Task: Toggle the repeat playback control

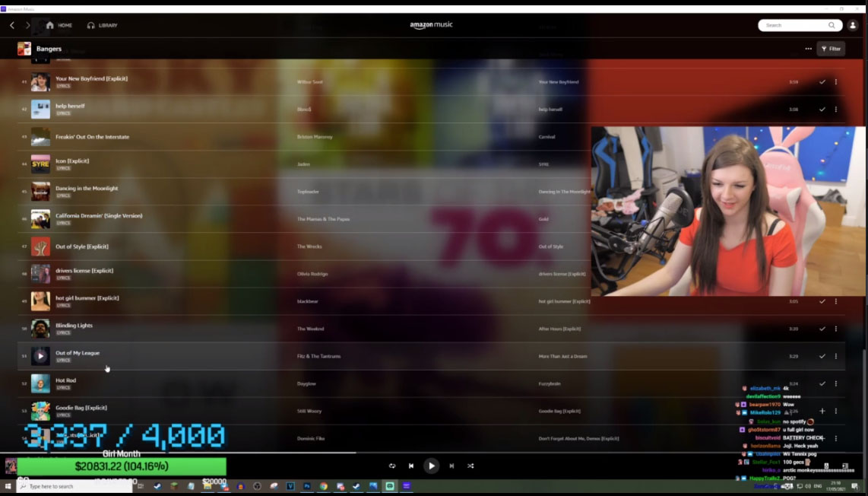Action: [x=392, y=466]
